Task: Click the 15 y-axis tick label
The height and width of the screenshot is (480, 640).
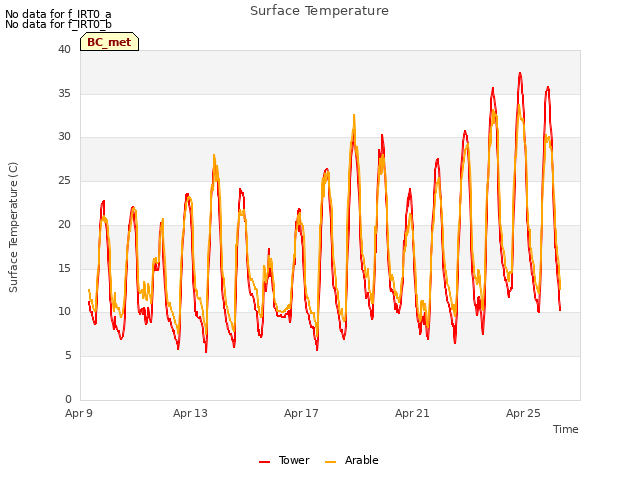Action: (x=64, y=268)
